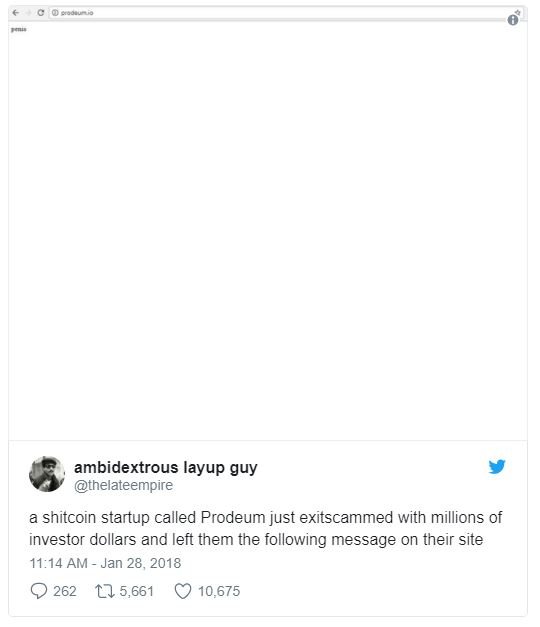
Task: Click the small word on the webpage
Action: [18, 29]
